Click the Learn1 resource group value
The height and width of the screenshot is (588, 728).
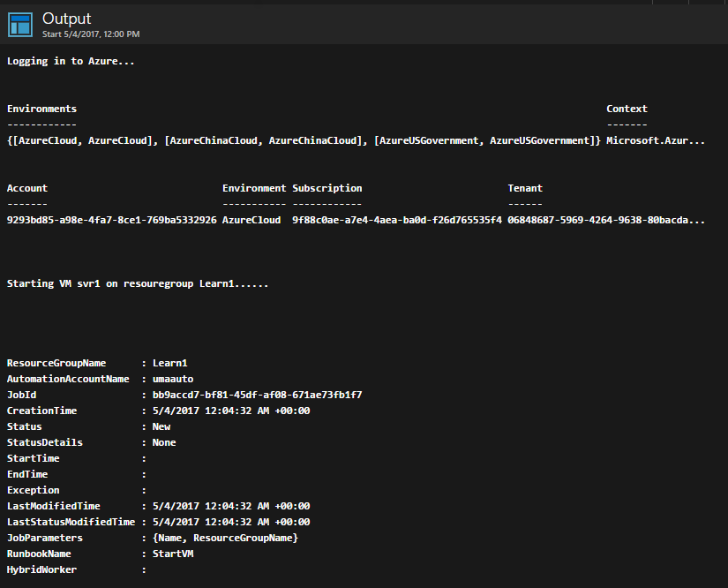pyautogui.click(x=170, y=363)
